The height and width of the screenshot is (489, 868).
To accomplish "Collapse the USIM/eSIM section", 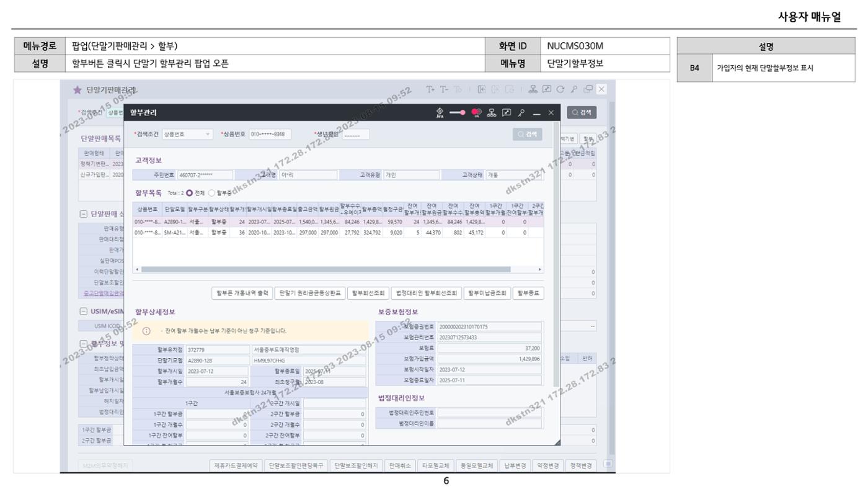I will pyautogui.click(x=85, y=310).
